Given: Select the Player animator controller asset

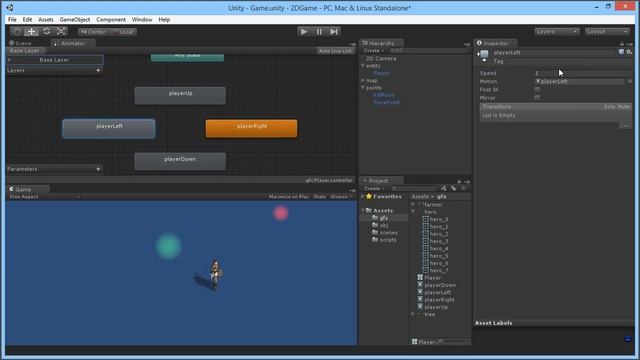Looking at the screenshot, I should coord(429,278).
